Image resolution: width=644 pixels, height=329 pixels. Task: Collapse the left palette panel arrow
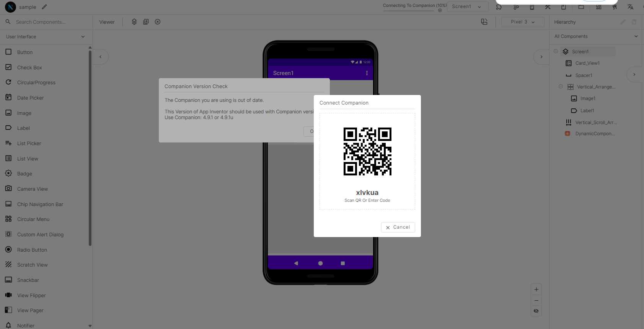pyautogui.click(x=101, y=57)
